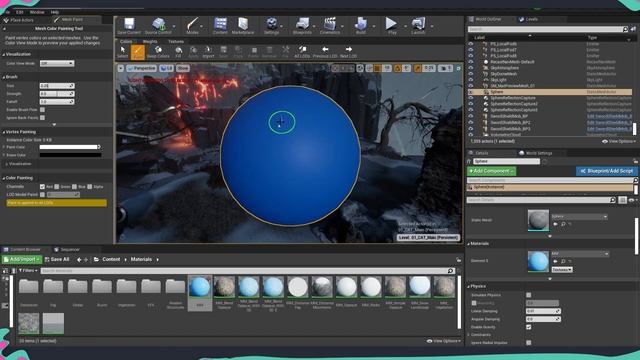Toggle LOD Model Paint checkbox

[42, 195]
